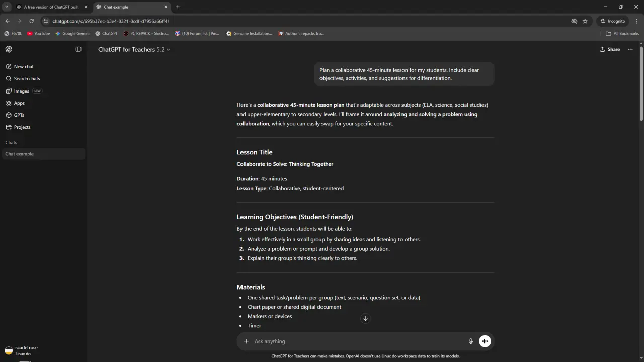The image size is (644, 362).
Task: Open the PC REPACK – Skidro bookmark
Action: (146, 34)
